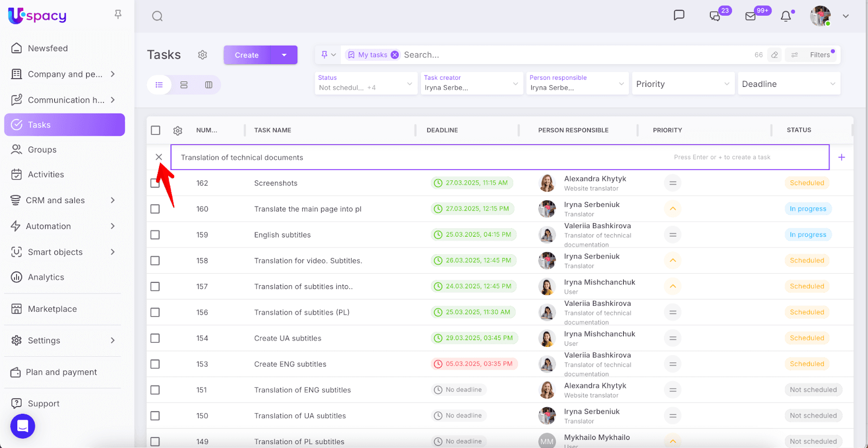The image size is (868, 448).
Task: Go to Analytics in the sidebar
Action: pos(46,277)
